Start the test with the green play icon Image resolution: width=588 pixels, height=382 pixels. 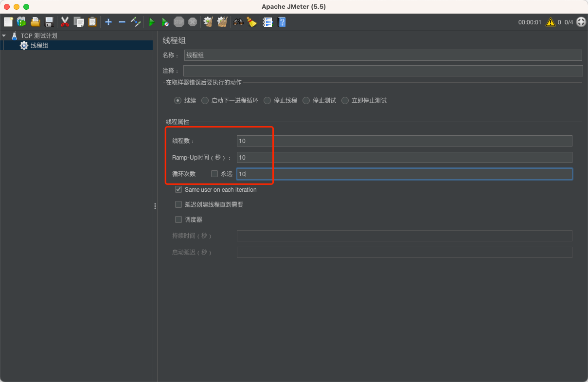coord(151,22)
